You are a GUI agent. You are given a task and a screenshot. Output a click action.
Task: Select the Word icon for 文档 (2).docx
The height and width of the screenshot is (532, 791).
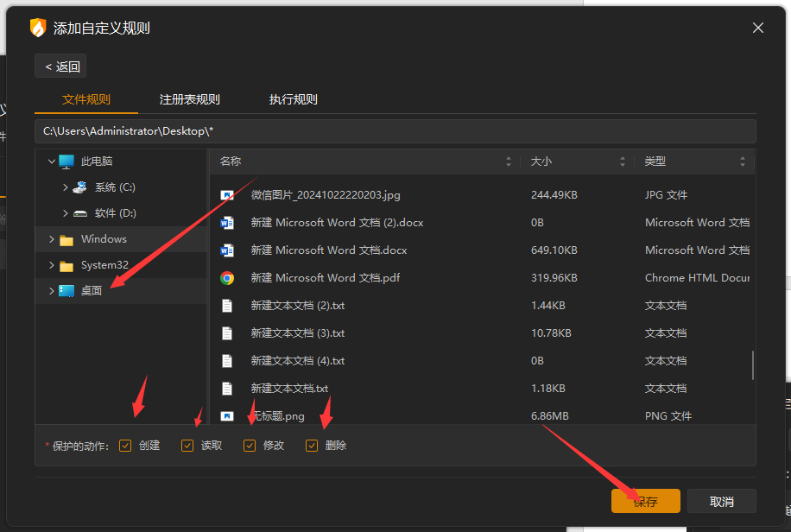pos(227,223)
